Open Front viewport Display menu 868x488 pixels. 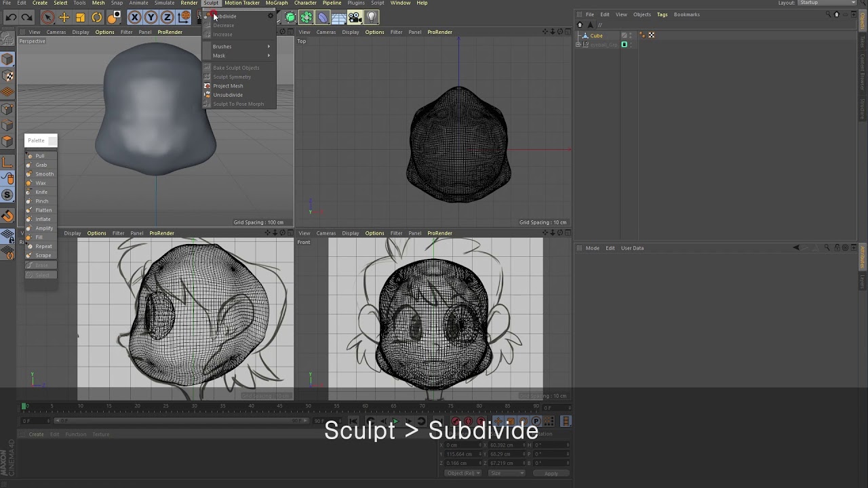click(x=351, y=233)
